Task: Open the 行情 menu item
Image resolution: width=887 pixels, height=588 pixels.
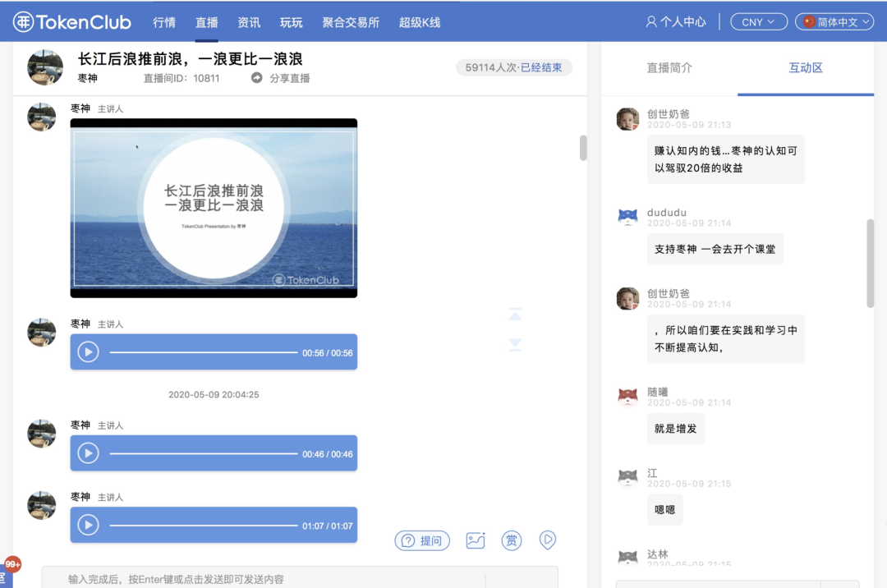Action: [x=164, y=23]
